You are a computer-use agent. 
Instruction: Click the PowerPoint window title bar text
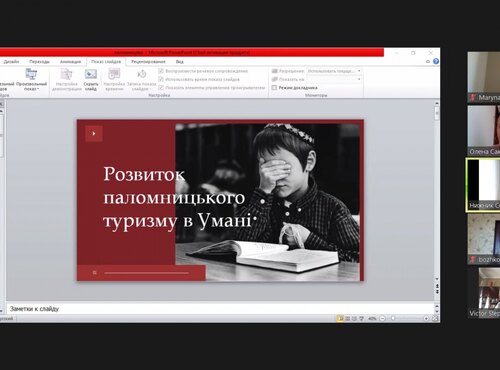182,52
